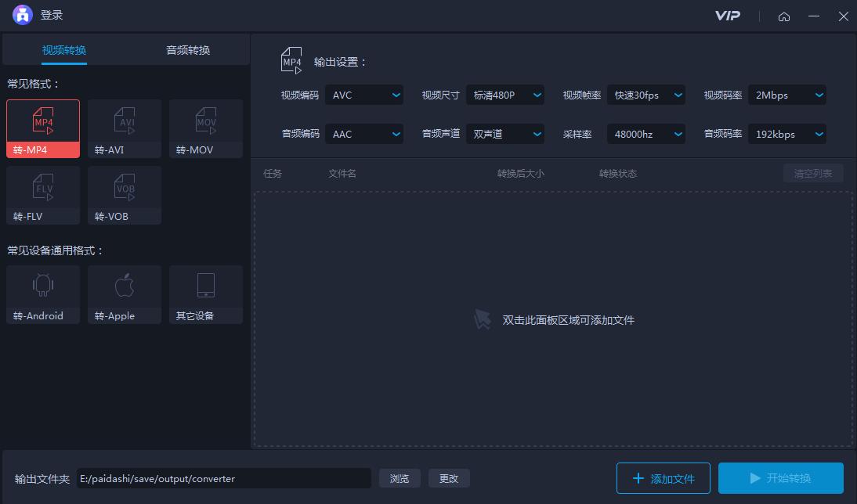
Task: Select the 转-MP4 format icon
Action: 42,128
